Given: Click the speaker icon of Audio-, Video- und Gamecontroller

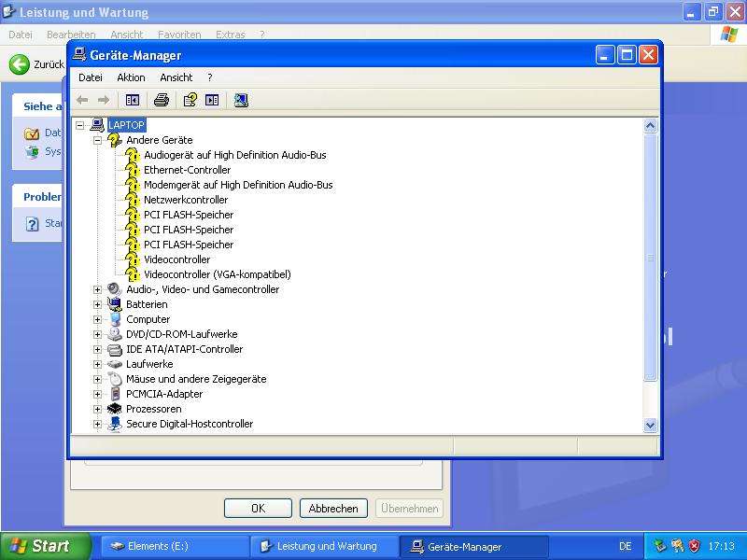Looking at the screenshot, I should (115, 289).
